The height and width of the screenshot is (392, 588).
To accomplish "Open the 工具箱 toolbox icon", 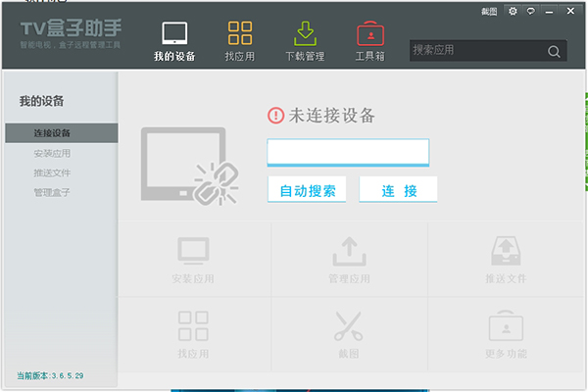I will tap(370, 33).
